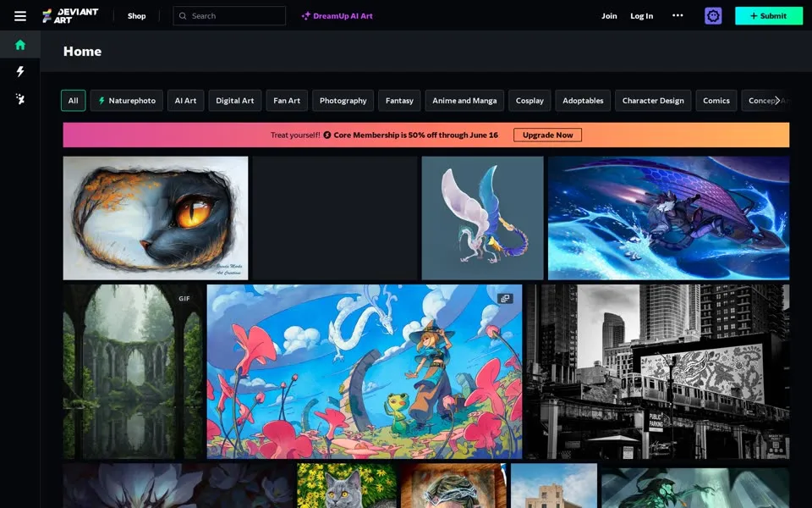Screen dimensions: 812x508
Task: Click the Submit button
Action: coord(769,16)
